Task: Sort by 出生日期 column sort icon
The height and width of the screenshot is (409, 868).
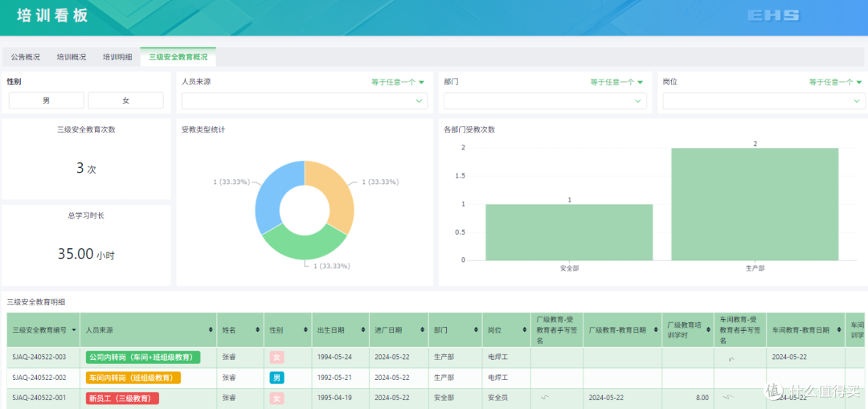Action: point(363,330)
